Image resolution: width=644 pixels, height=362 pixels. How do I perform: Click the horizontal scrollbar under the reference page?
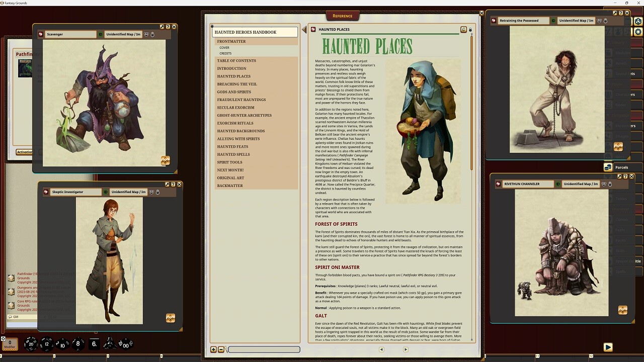[x=264, y=349]
